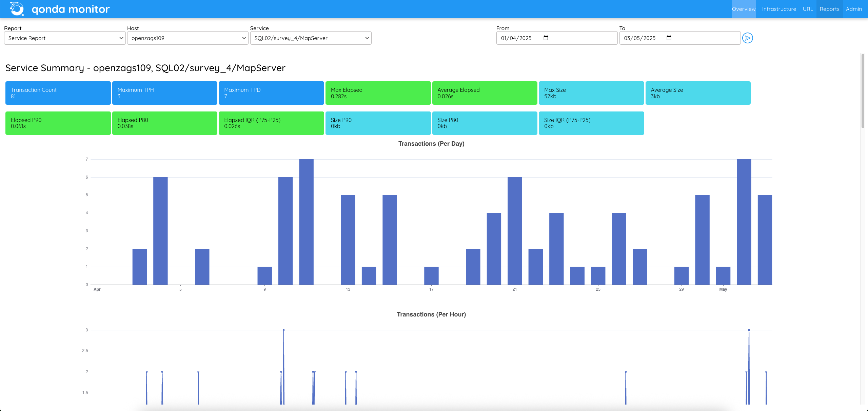Click the Transaction Count summary card
The width and height of the screenshot is (868, 411).
58,93
